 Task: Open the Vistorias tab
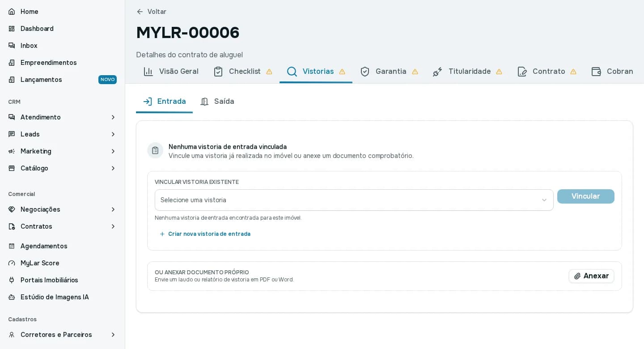(316, 72)
